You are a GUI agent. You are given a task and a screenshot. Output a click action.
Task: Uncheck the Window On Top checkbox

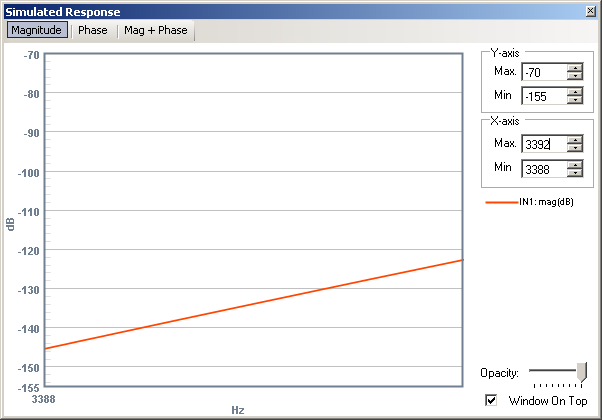pos(491,400)
